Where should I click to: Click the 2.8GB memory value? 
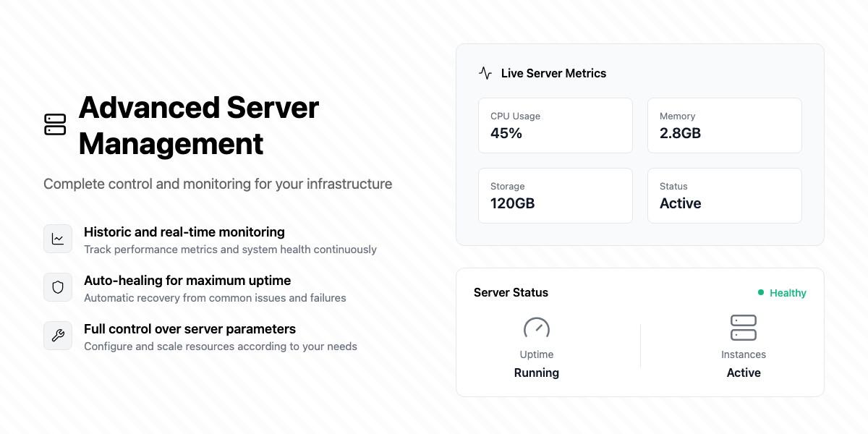click(x=680, y=133)
